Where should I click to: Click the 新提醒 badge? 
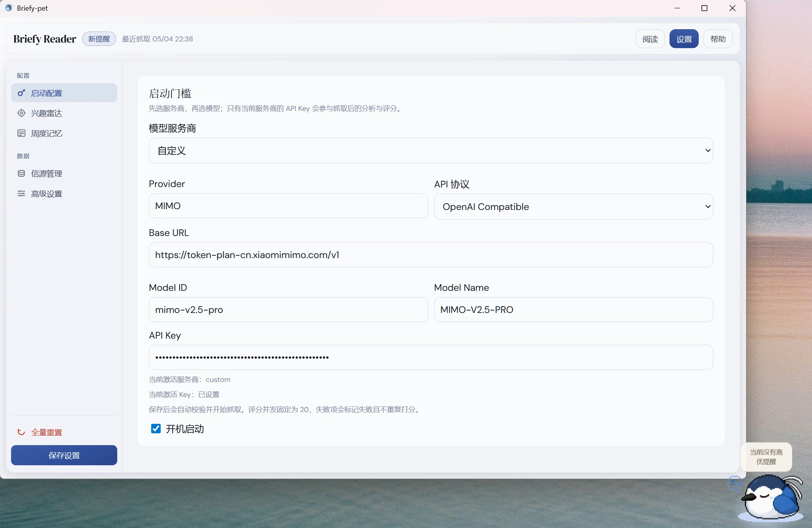tap(99, 39)
